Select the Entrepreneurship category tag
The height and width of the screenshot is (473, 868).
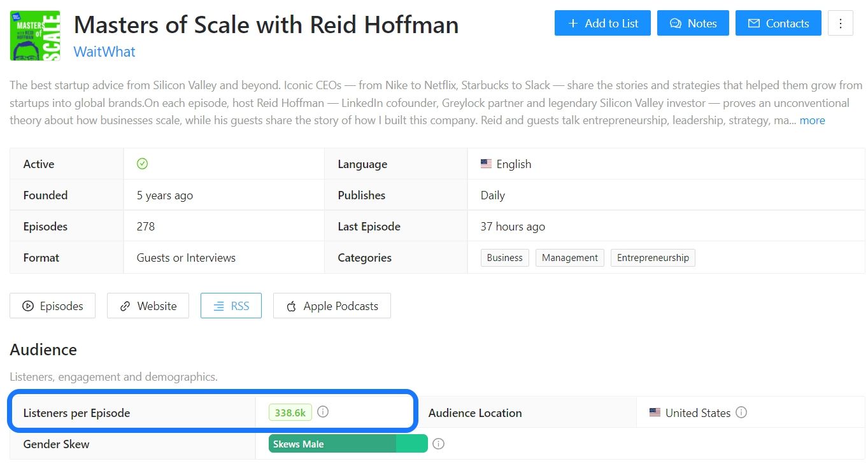653,258
